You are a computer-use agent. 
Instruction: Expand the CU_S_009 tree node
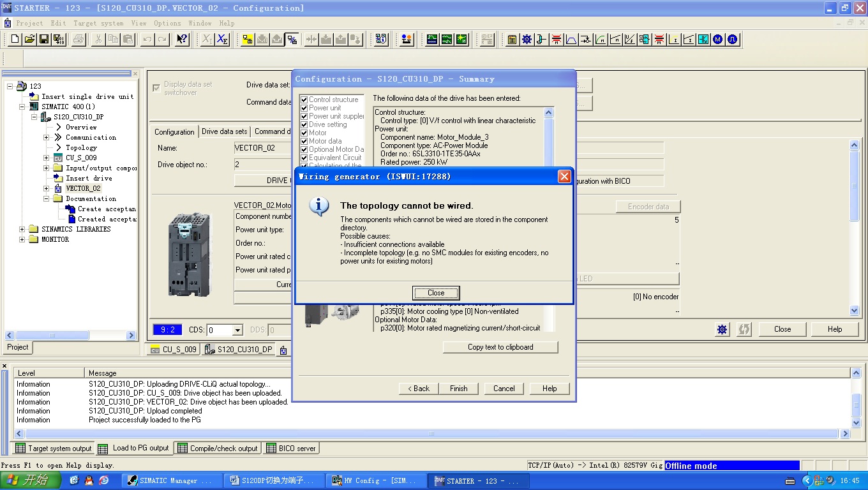(46, 158)
